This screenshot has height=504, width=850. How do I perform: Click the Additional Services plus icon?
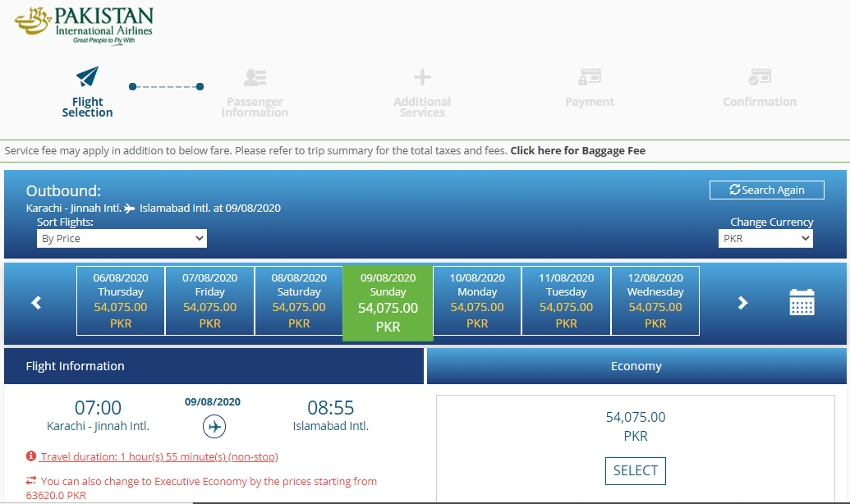tap(422, 77)
